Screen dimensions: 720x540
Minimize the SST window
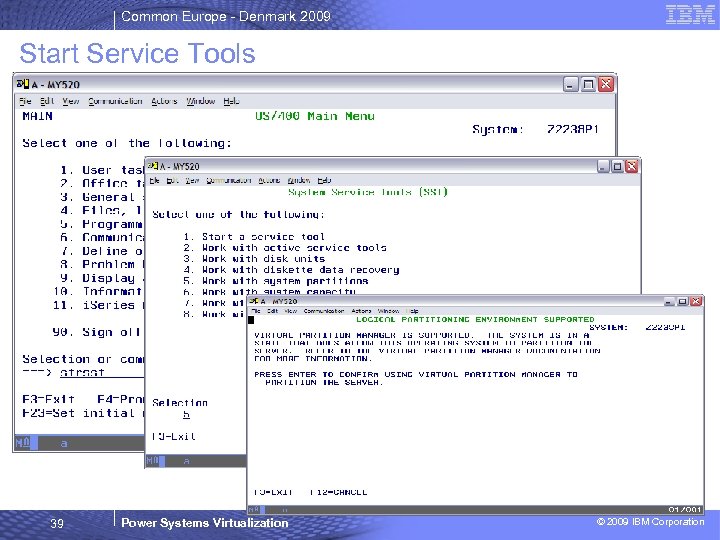pyautogui.click(x=603, y=166)
